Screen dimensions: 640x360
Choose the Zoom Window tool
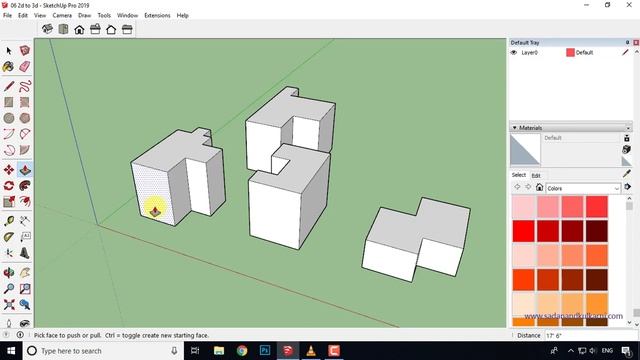click(x=25, y=289)
